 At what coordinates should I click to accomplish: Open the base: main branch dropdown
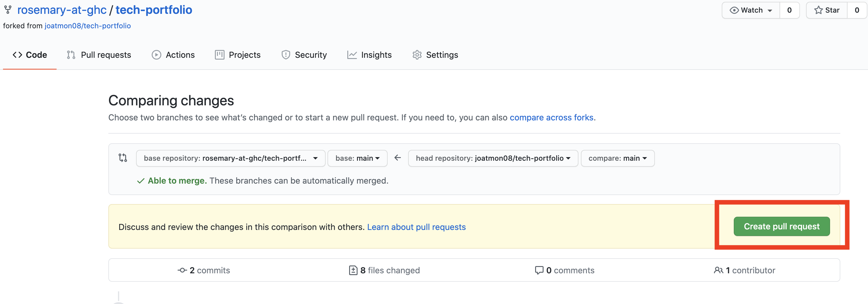click(357, 158)
